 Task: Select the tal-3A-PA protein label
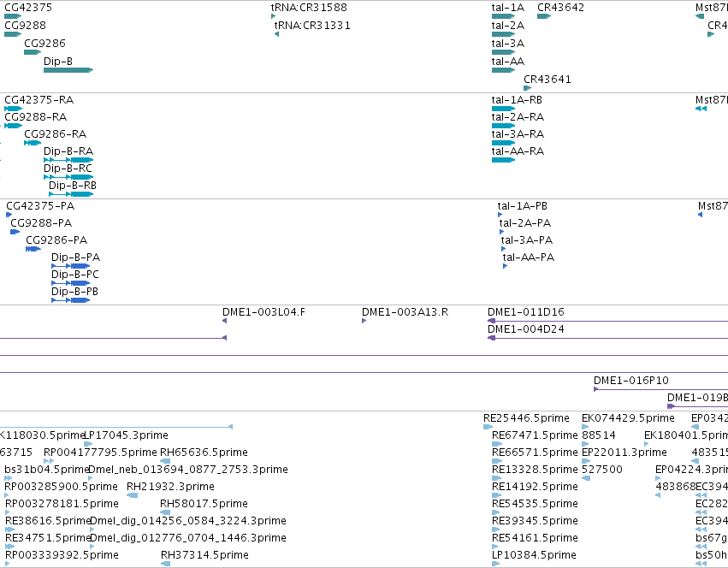point(527,240)
